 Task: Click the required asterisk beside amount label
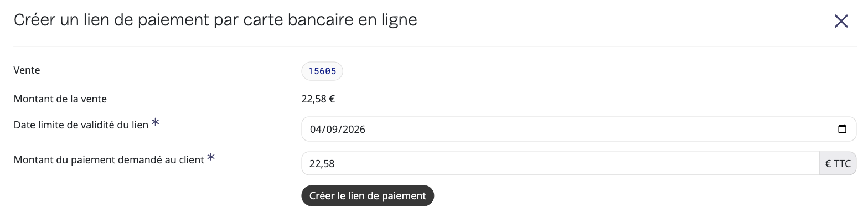pyautogui.click(x=211, y=158)
